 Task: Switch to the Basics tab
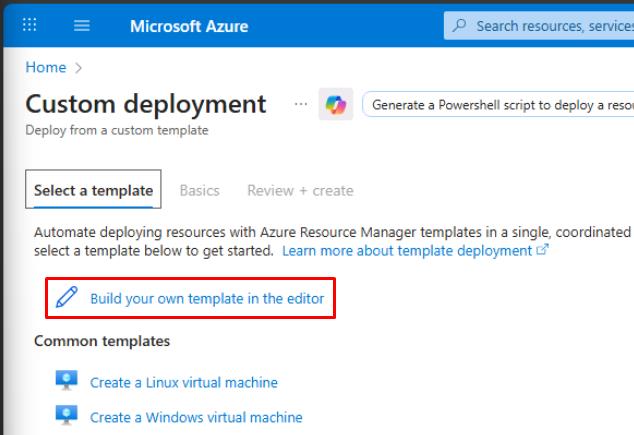199,190
